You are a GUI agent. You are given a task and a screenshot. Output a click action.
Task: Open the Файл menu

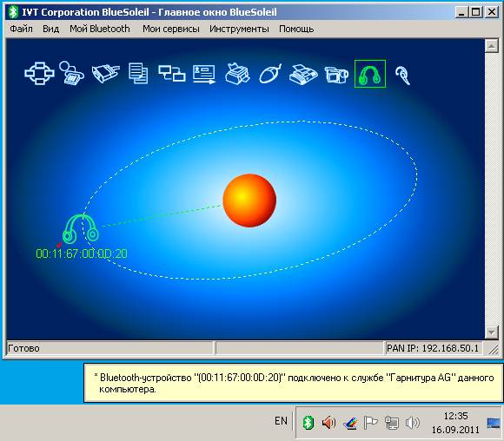pyautogui.click(x=21, y=29)
